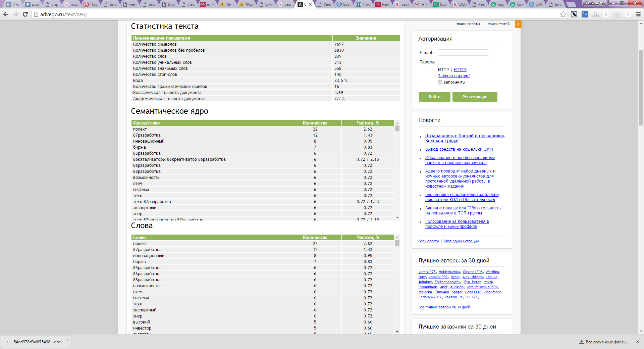
Task: Open Все лучшие авторы за 30 дней
Action: (444, 307)
